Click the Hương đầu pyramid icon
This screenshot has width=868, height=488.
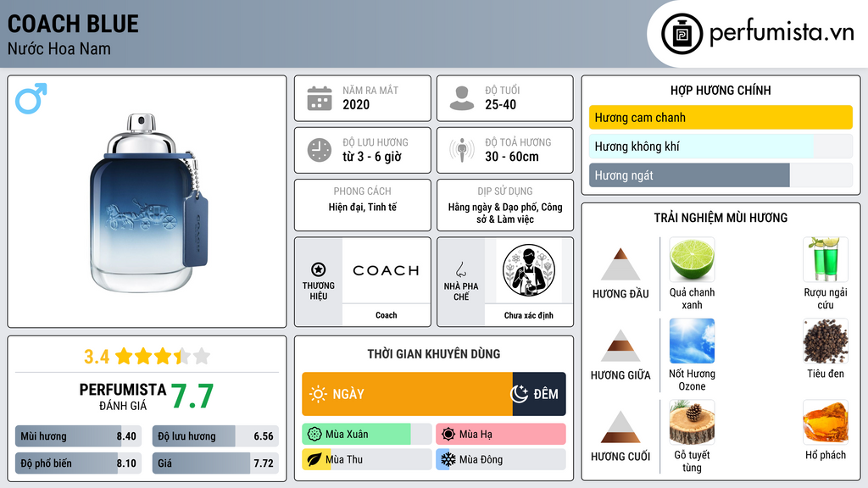click(x=620, y=264)
